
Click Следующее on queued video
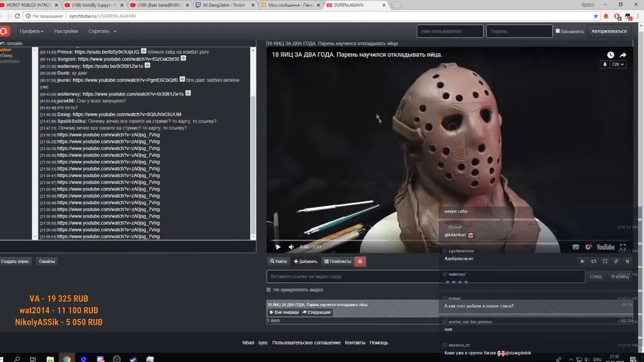[316, 312]
